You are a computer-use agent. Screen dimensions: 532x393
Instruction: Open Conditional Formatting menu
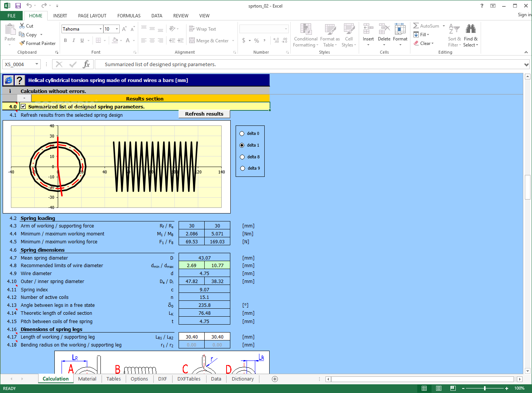coord(305,36)
